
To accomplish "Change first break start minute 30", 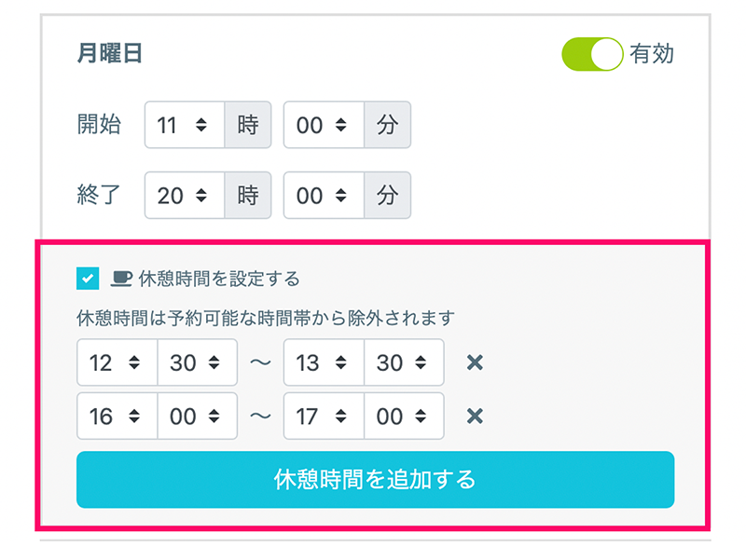I will click(x=197, y=362).
